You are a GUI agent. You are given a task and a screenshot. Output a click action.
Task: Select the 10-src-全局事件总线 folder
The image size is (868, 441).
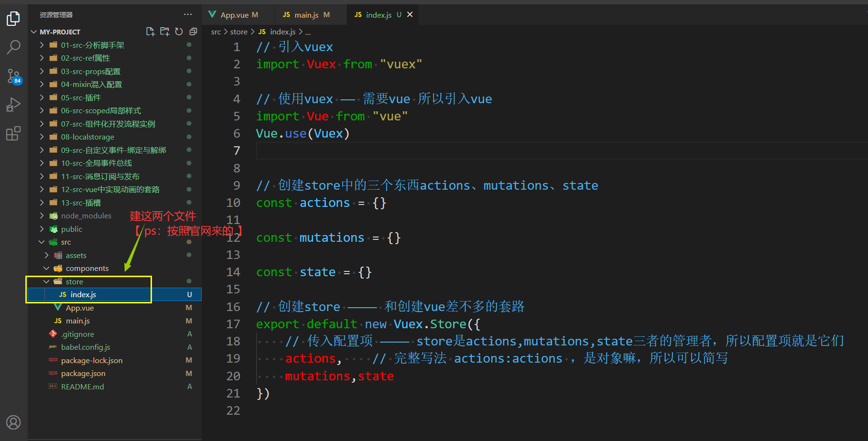pos(115,163)
